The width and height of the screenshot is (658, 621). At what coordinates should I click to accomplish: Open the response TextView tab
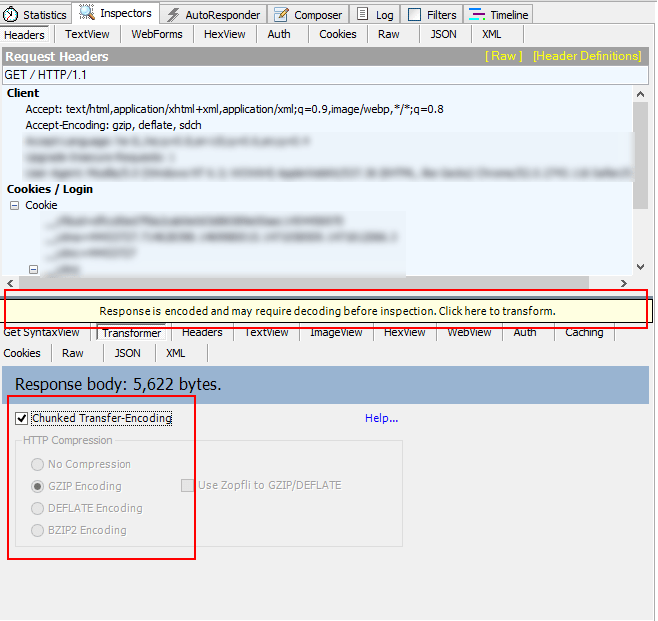266,332
